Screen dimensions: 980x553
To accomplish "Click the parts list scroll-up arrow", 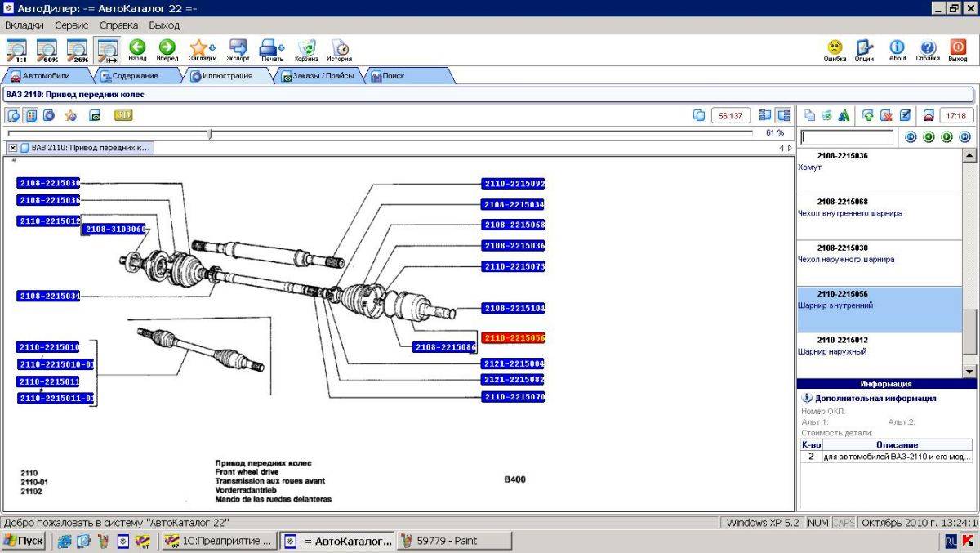I will pos(969,155).
